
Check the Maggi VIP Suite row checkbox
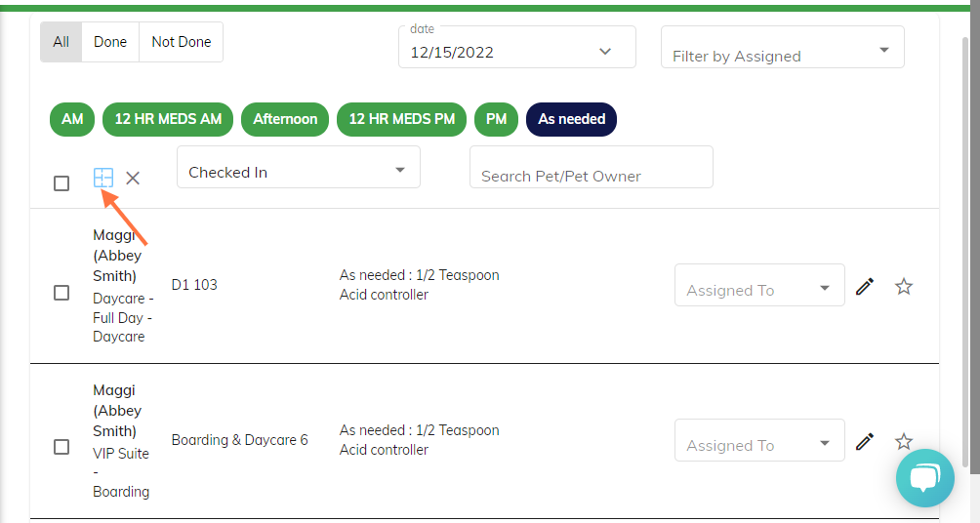[61, 447]
